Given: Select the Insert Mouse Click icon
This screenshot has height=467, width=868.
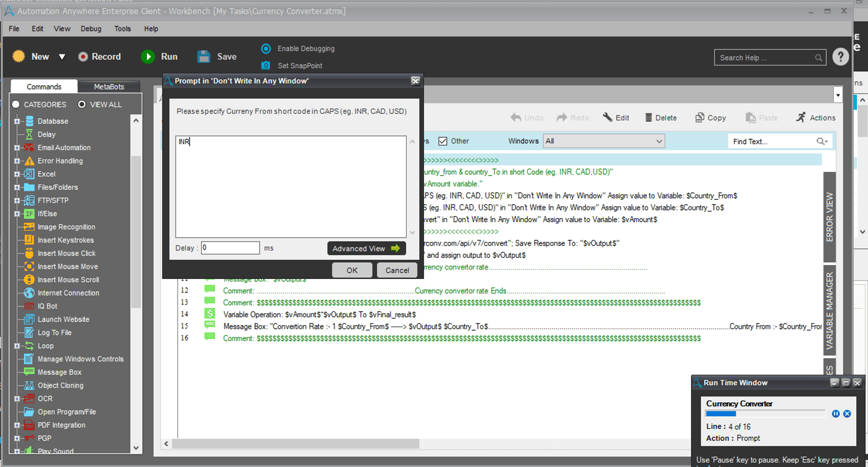Looking at the screenshot, I should (29, 253).
